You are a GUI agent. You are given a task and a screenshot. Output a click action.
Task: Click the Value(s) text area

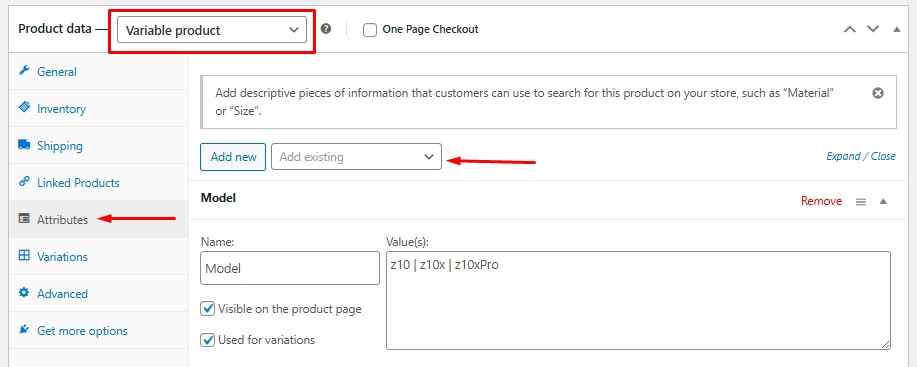pos(639,300)
